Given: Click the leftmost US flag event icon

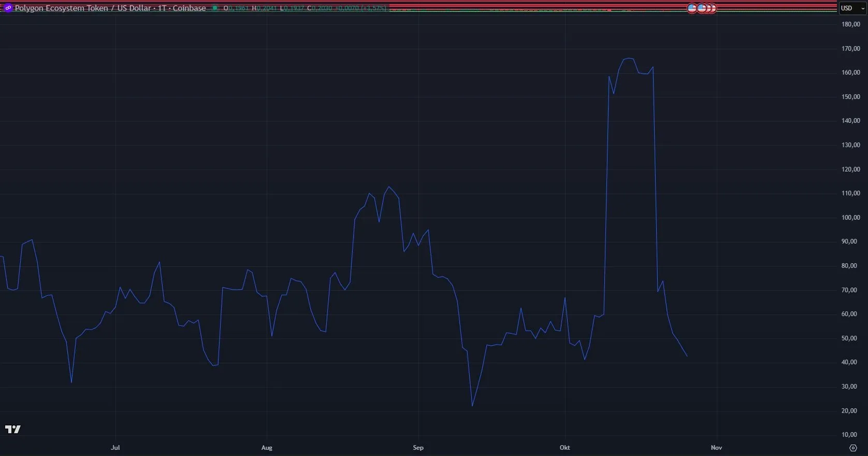Looking at the screenshot, I should click(692, 8).
